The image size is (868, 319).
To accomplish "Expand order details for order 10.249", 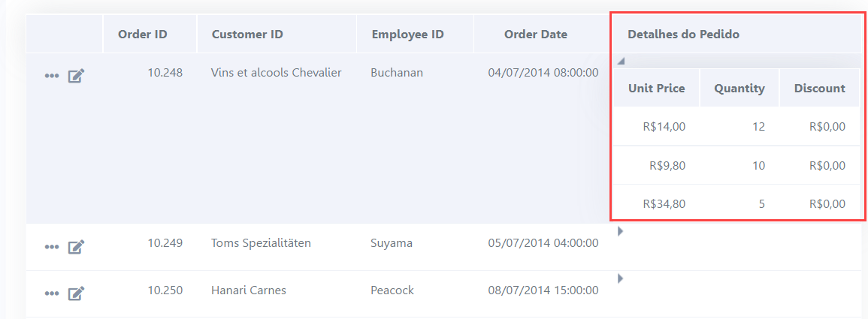I will (620, 232).
